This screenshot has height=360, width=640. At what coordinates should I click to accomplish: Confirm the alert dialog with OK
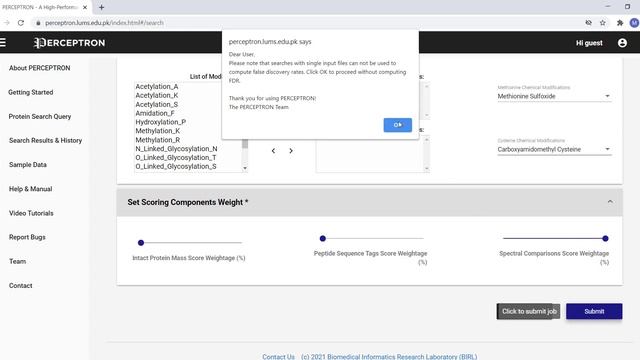(x=398, y=125)
